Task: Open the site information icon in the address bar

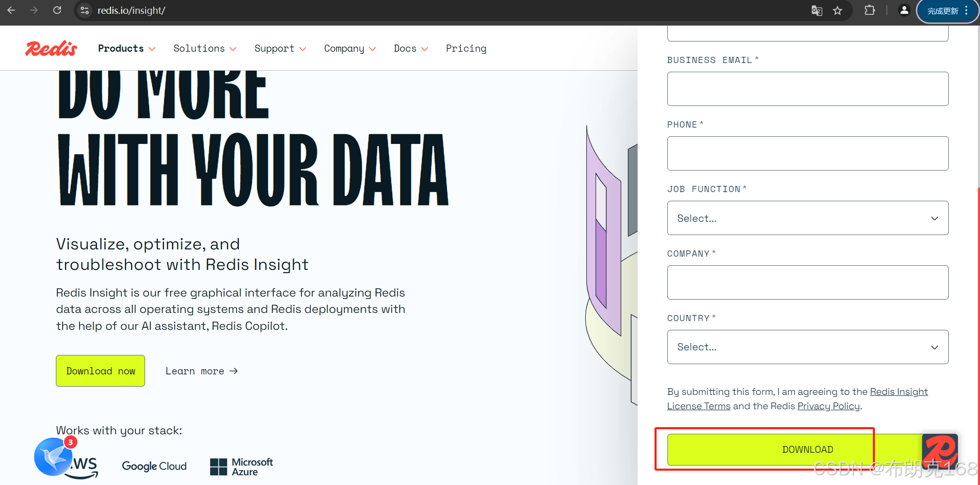Action: pos(85,10)
